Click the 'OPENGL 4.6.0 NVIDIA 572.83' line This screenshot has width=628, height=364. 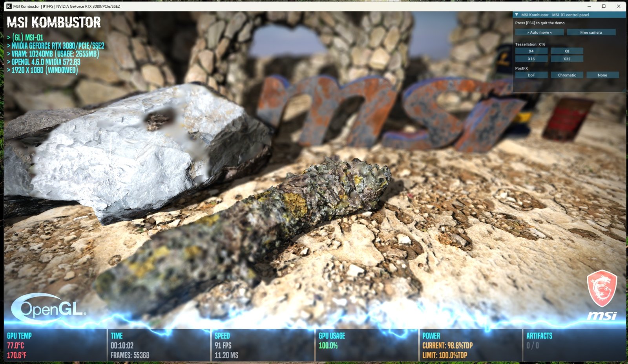tap(44, 62)
